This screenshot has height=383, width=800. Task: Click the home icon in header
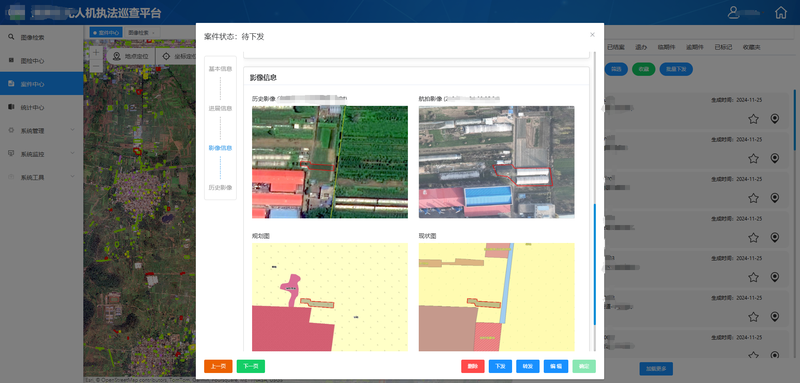(781, 13)
